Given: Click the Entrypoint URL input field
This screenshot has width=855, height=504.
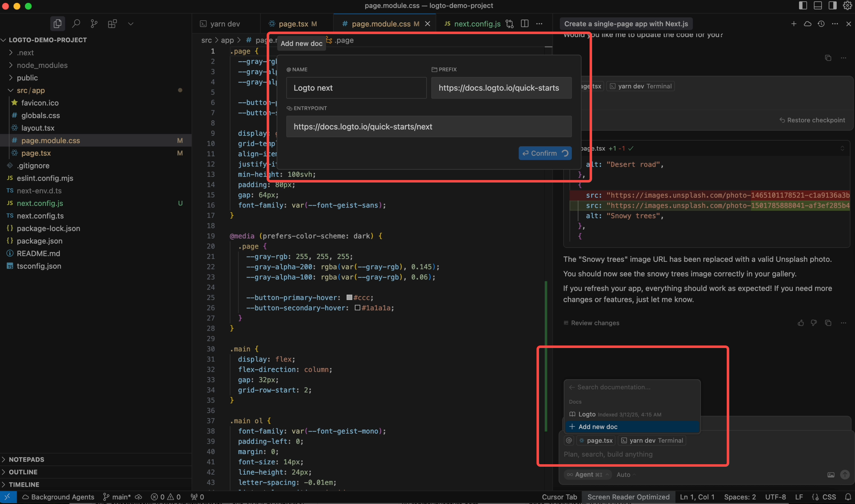Looking at the screenshot, I should click(x=429, y=127).
